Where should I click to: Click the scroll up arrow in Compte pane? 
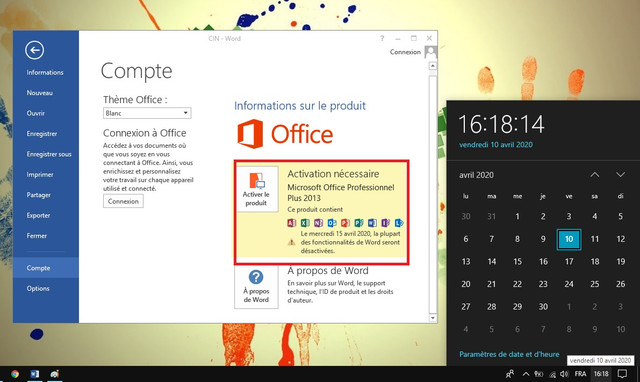(x=433, y=66)
